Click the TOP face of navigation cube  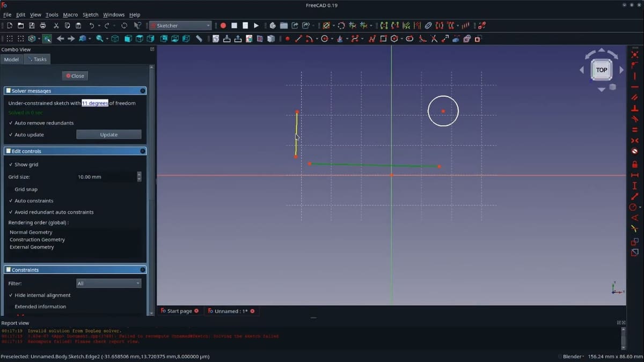coord(602,70)
